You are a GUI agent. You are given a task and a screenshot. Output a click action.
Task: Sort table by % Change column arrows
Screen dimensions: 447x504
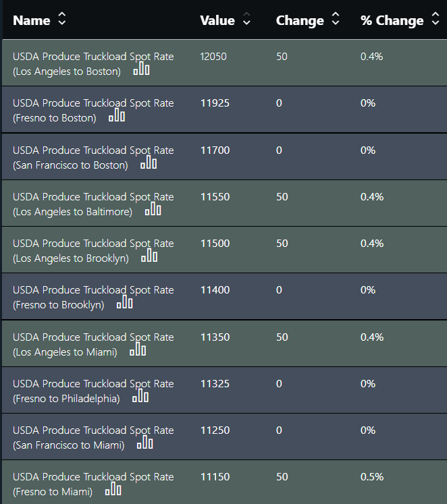click(x=436, y=19)
